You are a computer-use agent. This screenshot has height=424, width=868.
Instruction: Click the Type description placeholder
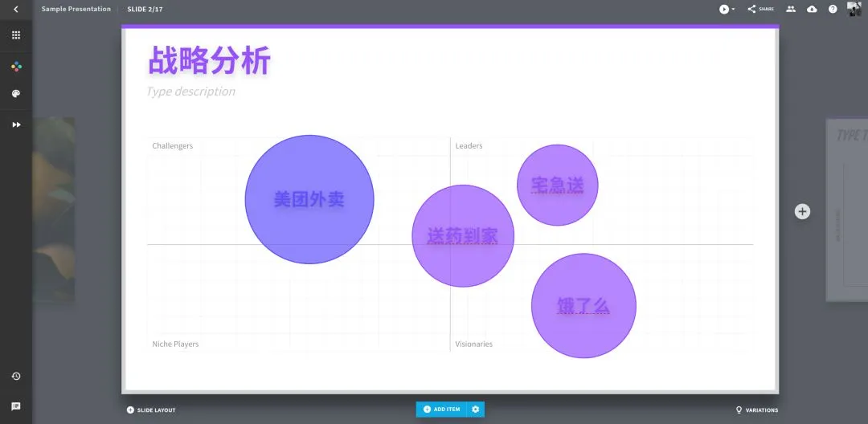[191, 92]
